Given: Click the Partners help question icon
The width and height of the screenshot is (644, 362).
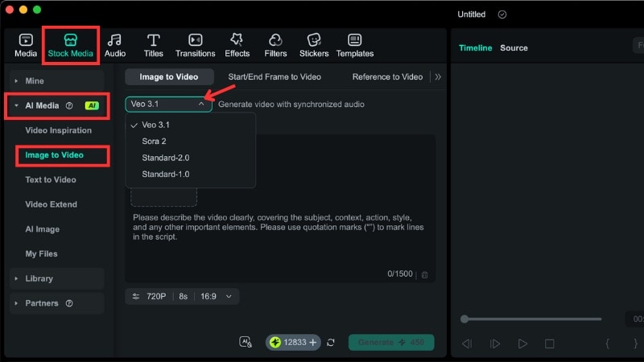Looking at the screenshot, I should (x=69, y=303).
